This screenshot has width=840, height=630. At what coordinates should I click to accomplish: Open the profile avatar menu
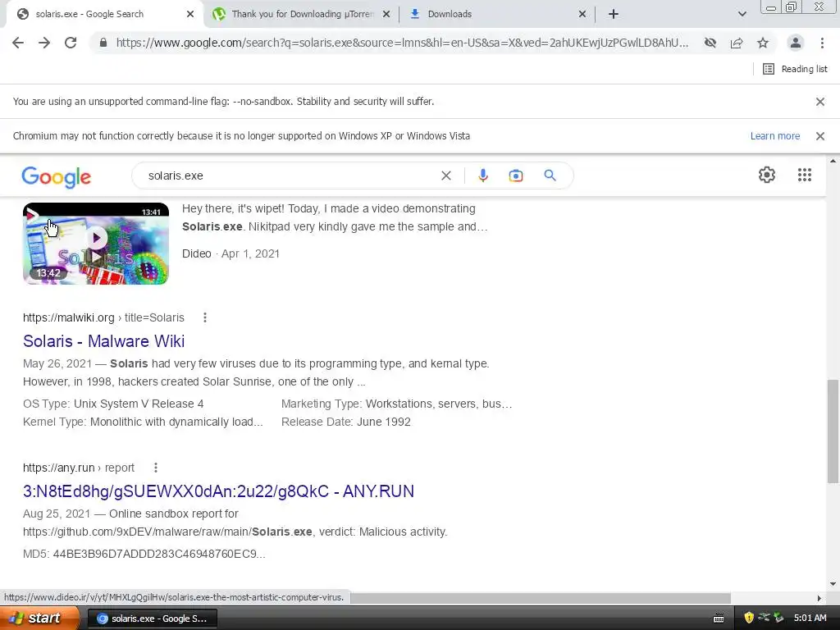[x=796, y=43]
